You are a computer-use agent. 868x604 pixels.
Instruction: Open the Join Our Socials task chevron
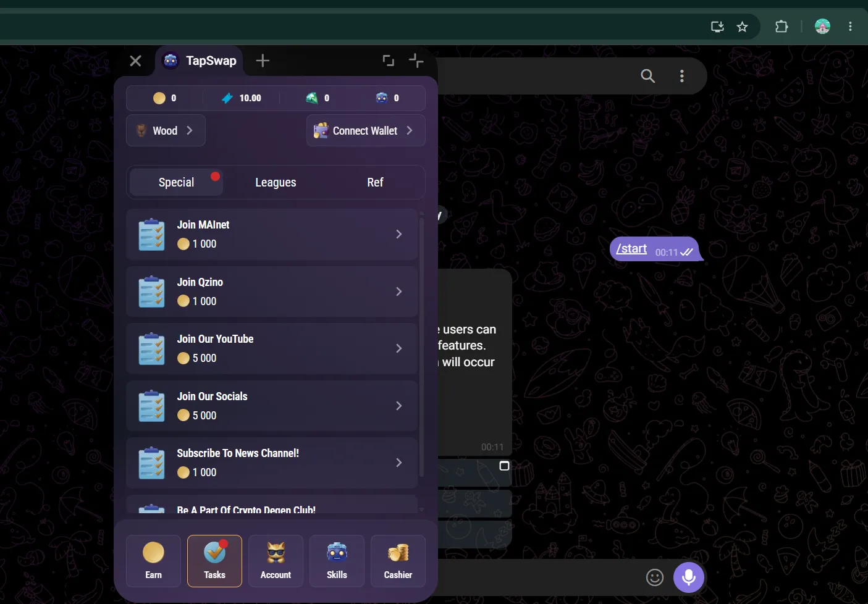point(399,406)
